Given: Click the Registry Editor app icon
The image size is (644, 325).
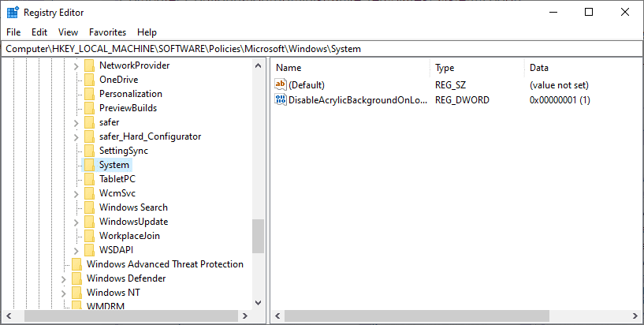Looking at the screenshot, I should click(13, 13).
